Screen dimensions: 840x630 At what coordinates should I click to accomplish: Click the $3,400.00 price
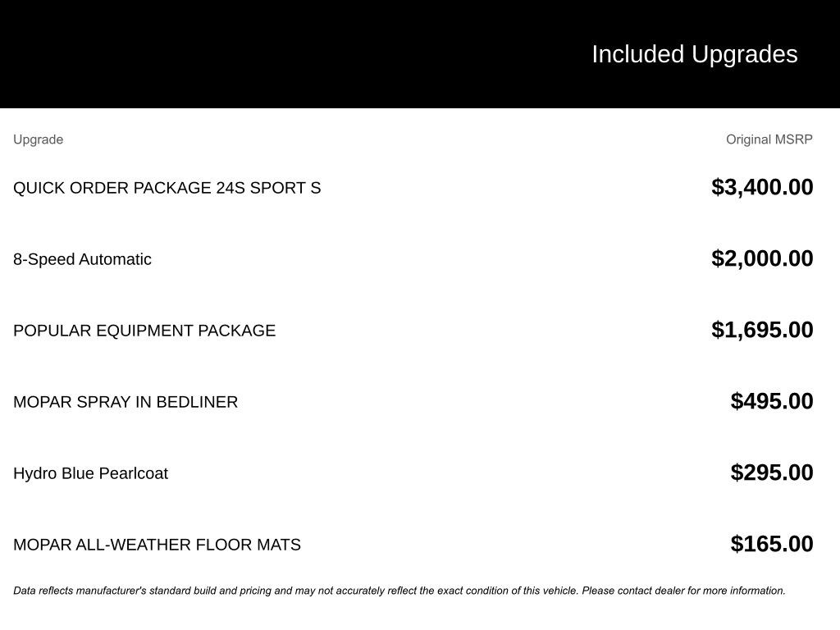coord(762,187)
